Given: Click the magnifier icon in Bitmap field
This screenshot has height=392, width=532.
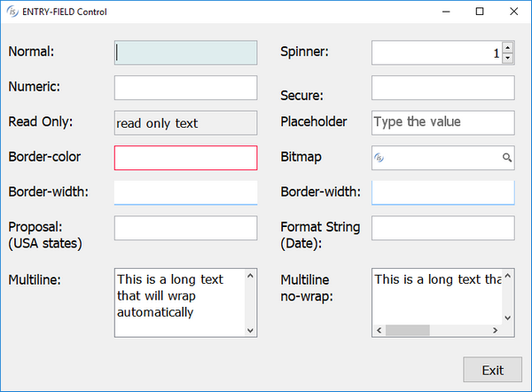Looking at the screenshot, I should pyautogui.click(x=507, y=158).
